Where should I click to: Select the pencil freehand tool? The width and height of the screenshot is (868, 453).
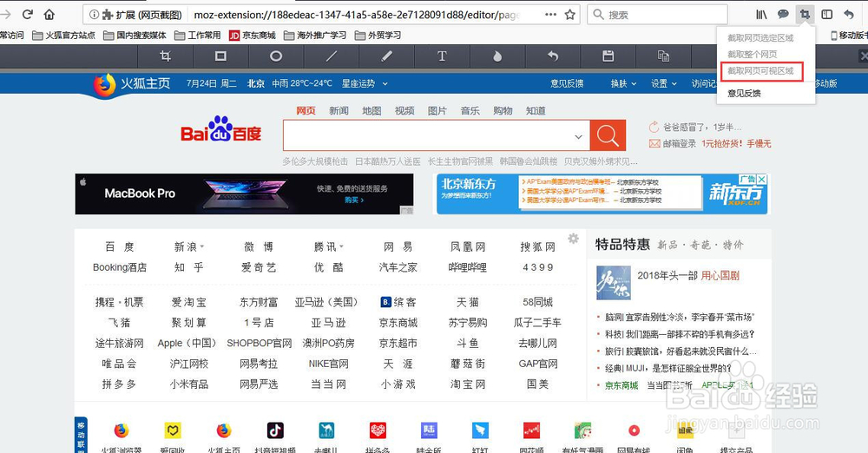pyautogui.click(x=386, y=56)
